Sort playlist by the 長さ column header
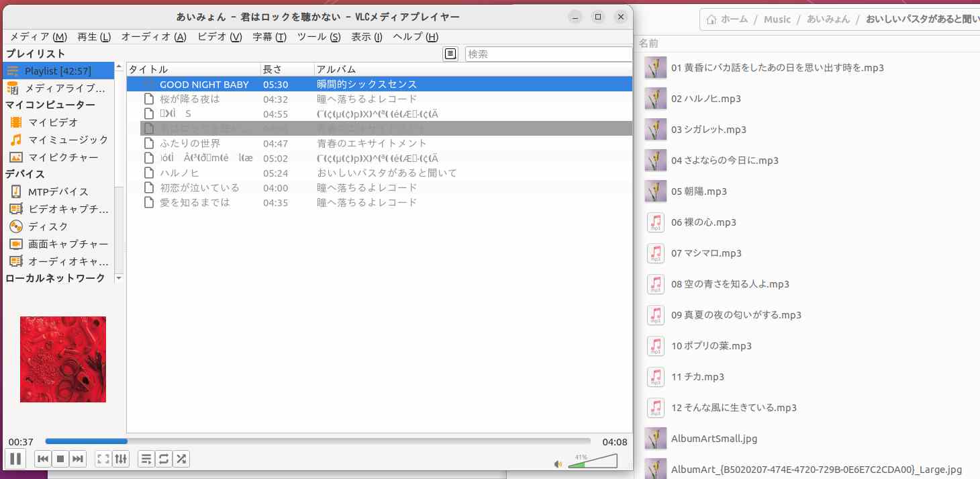 coord(287,69)
